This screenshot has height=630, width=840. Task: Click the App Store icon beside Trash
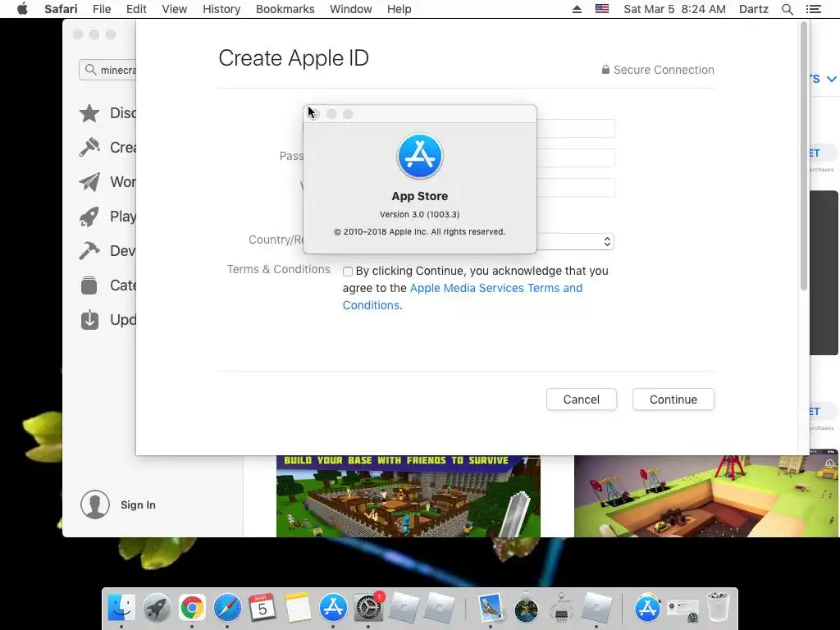(x=647, y=608)
